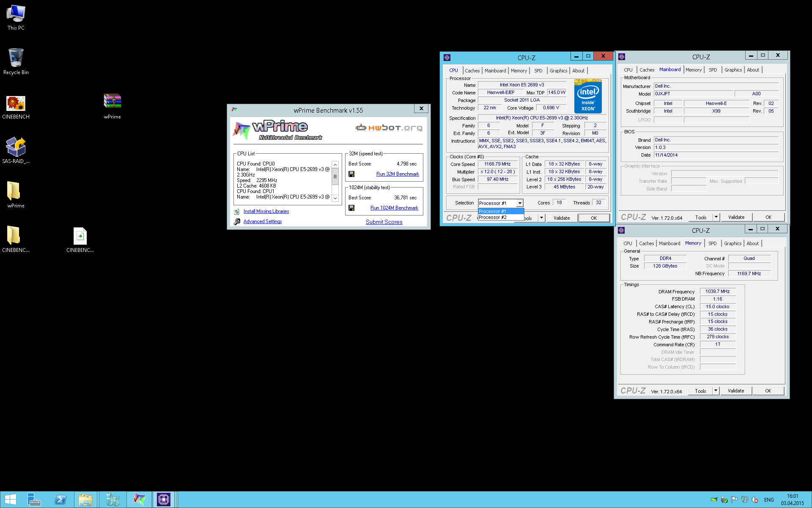Open Advanced Settings link in wPrime
The image size is (812, 508).
point(262,221)
